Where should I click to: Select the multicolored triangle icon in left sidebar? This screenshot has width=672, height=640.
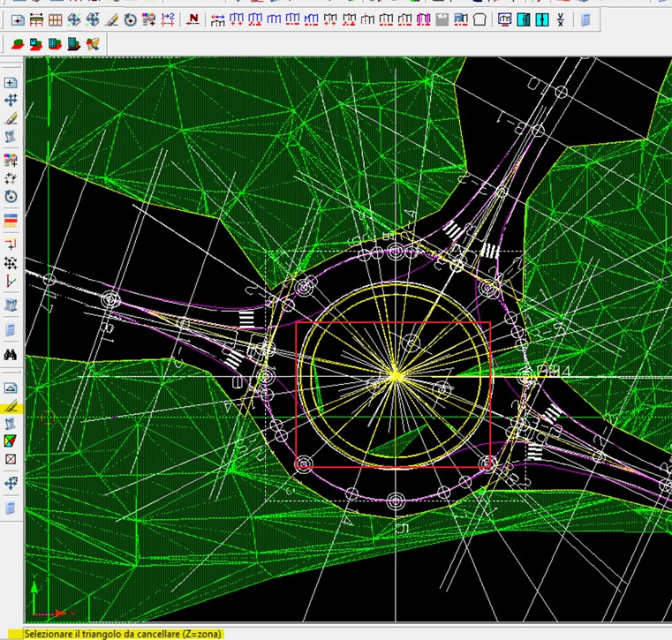tap(11, 440)
